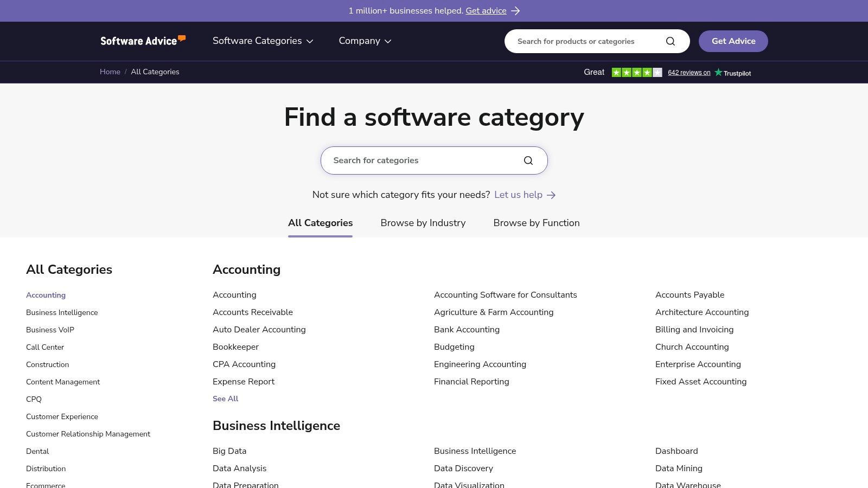Expand the Software Categories dropdown

tap(263, 41)
